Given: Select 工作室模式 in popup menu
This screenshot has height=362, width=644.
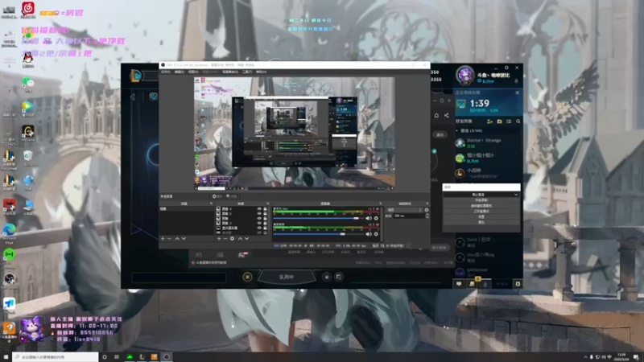Looking at the screenshot, I should point(481,212).
